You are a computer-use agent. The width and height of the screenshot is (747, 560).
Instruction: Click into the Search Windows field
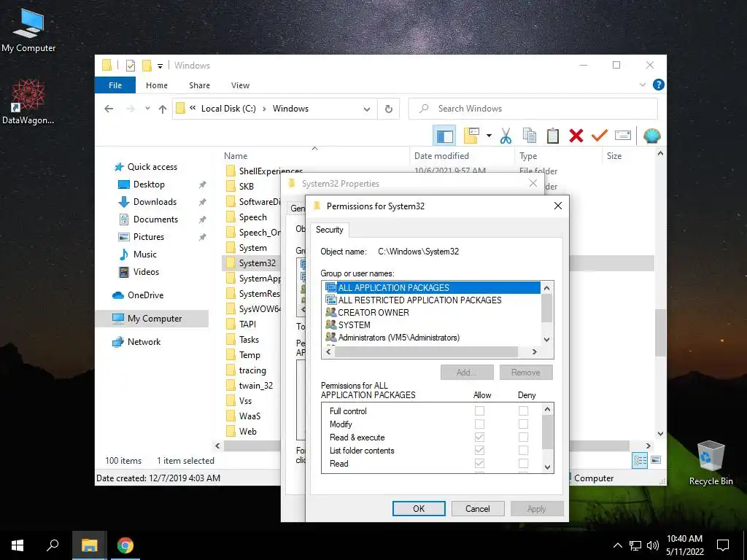533,109
